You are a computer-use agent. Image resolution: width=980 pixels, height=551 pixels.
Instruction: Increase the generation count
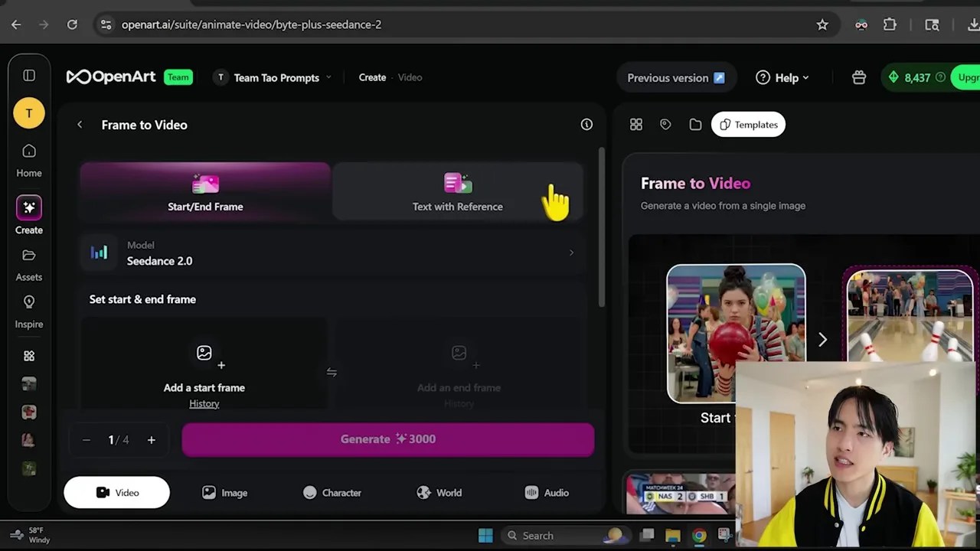151,439
